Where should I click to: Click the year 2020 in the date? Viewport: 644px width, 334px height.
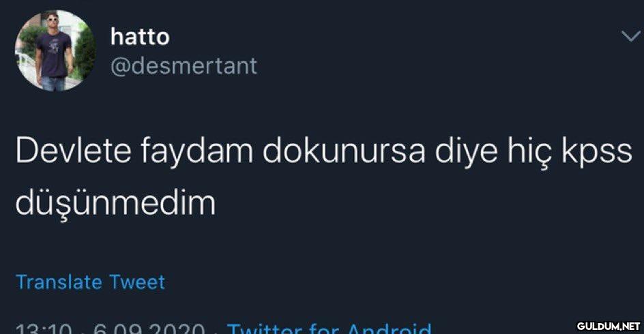click(183, 329)
